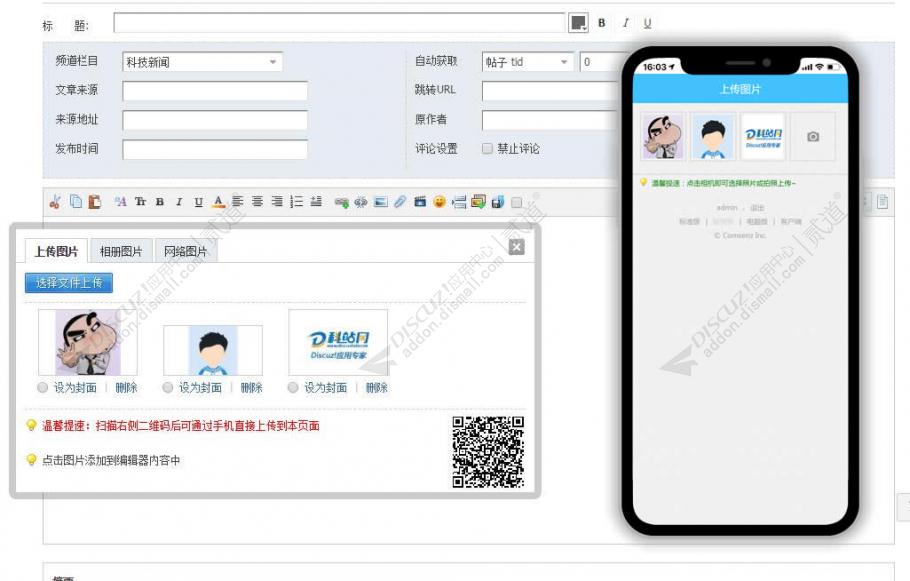Toggle underline in the editor toolbar
Viewport: 910px width, 581px height.
[x=198, y=202]
